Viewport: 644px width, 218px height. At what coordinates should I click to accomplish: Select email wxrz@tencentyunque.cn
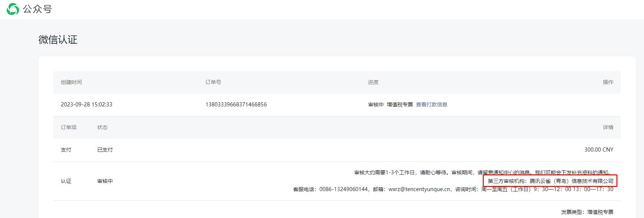[x=419, y=189]
